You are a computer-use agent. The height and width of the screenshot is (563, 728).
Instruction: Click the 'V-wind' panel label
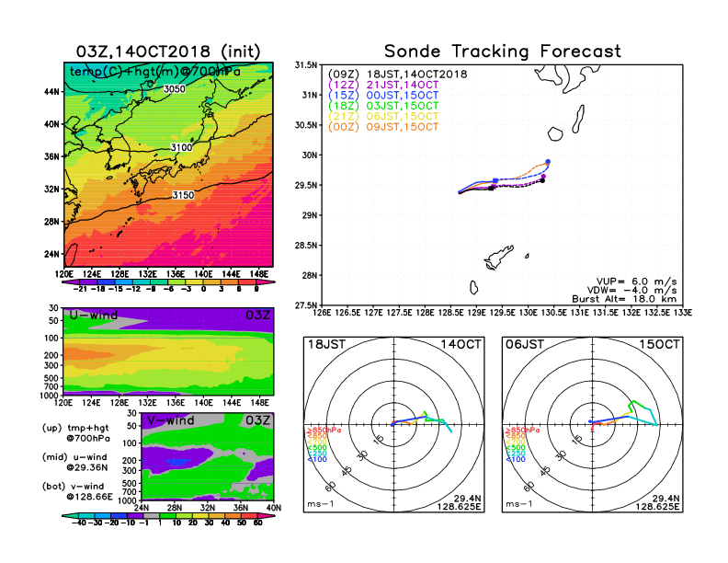click(x=170, y=420)
